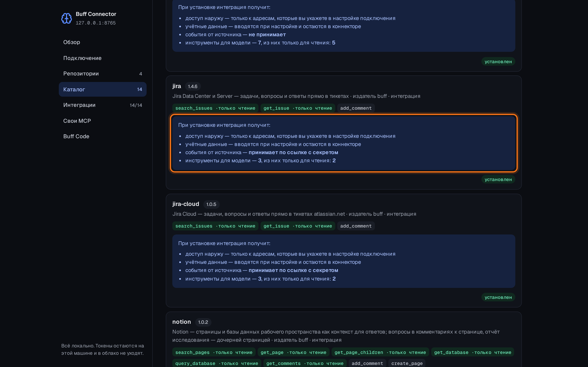Click the Buff Connector brain logo icon

pos(66,18)
